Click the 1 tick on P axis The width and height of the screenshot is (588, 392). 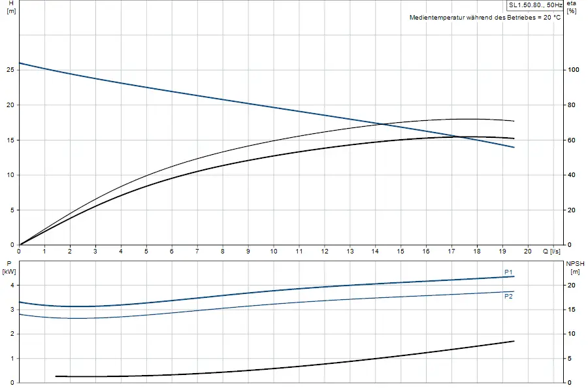click(12, 359)
